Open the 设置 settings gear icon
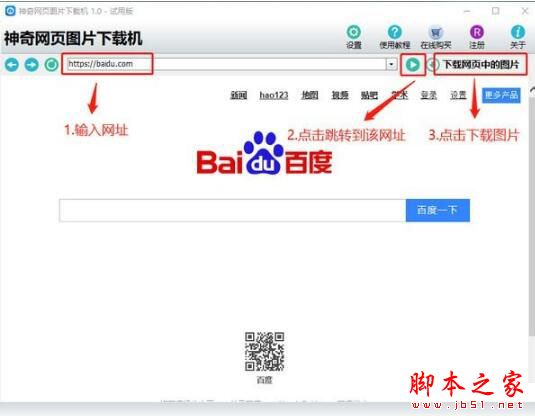 point(353,32)
